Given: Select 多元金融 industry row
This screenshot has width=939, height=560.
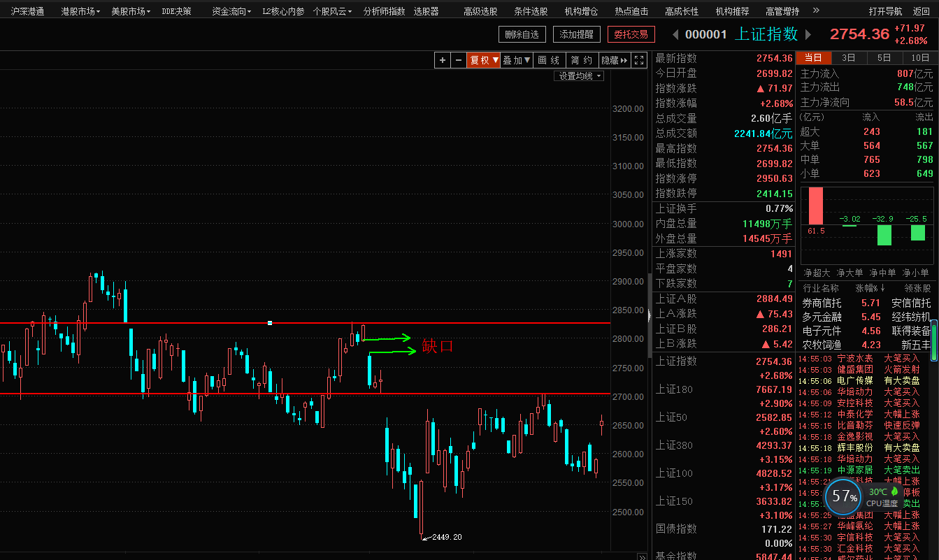Looking at the screenshot, I should 866,317.
